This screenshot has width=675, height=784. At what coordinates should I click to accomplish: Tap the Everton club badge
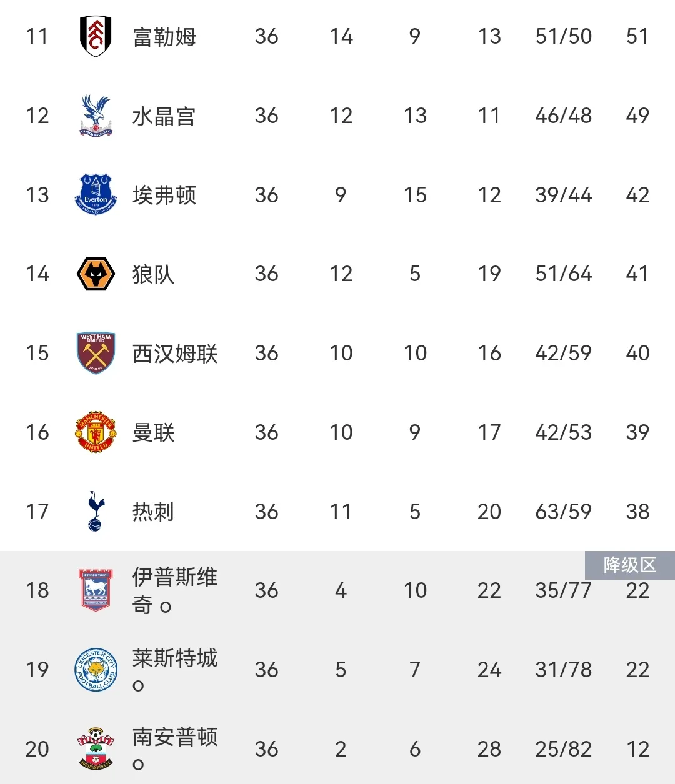96,195
